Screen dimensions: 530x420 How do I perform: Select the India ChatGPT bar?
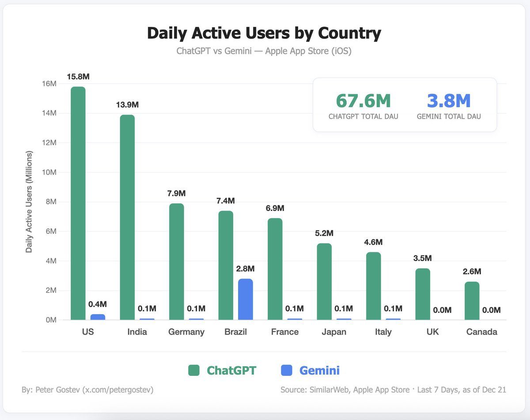tap(127, 217)
